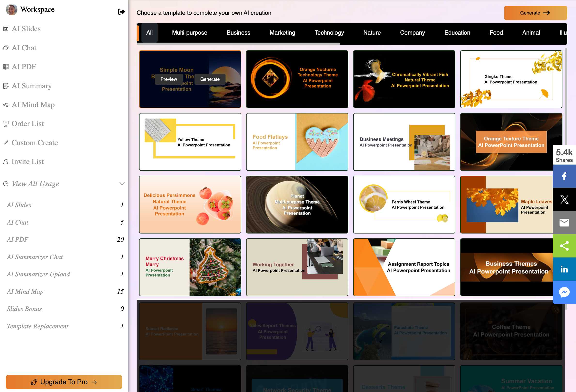Click the Slides Bonus usage row

(65, 309)
